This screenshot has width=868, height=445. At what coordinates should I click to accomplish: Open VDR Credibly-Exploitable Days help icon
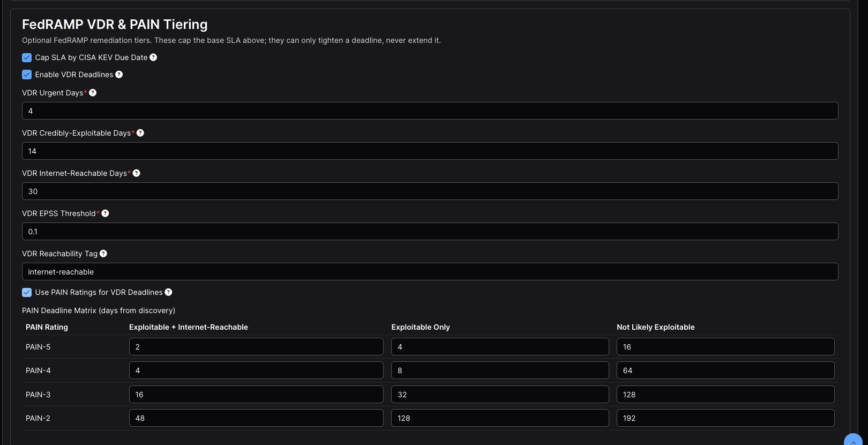[140, 133]
